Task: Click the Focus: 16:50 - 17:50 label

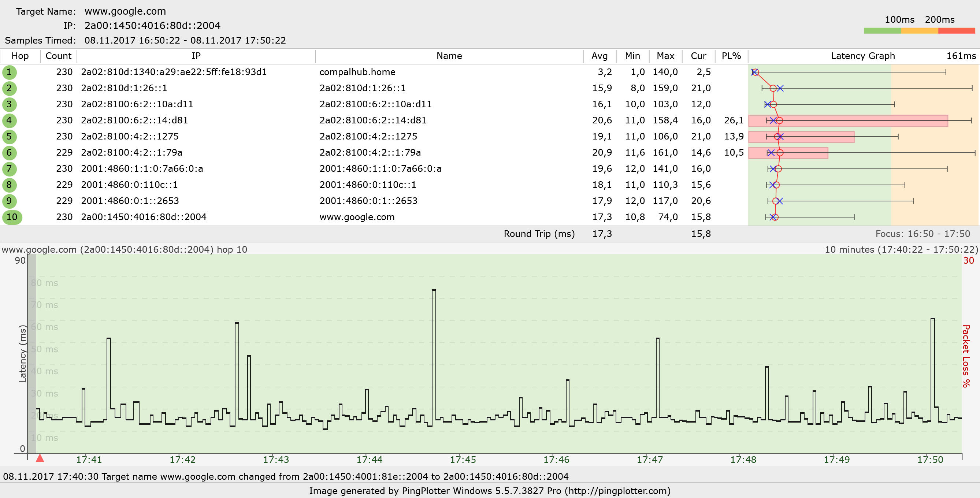Action: (x=922, y=234)
